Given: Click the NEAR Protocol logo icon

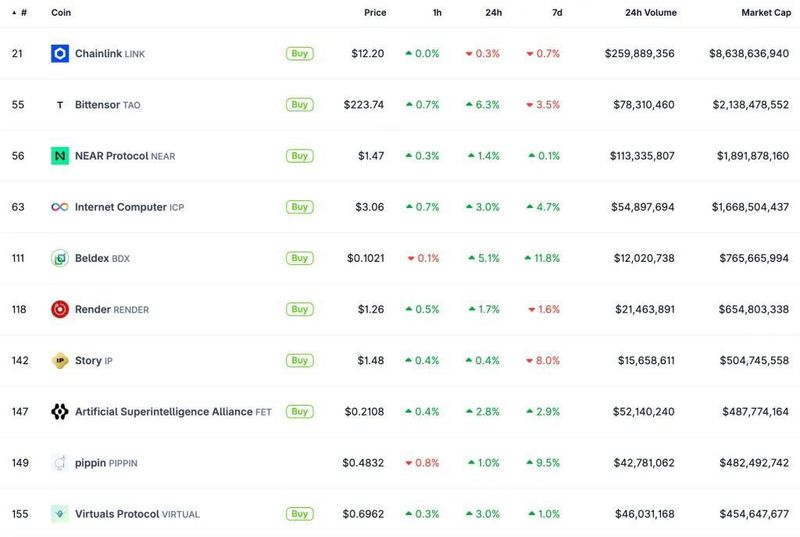Looking at the screenshot, I should point(59,156).
